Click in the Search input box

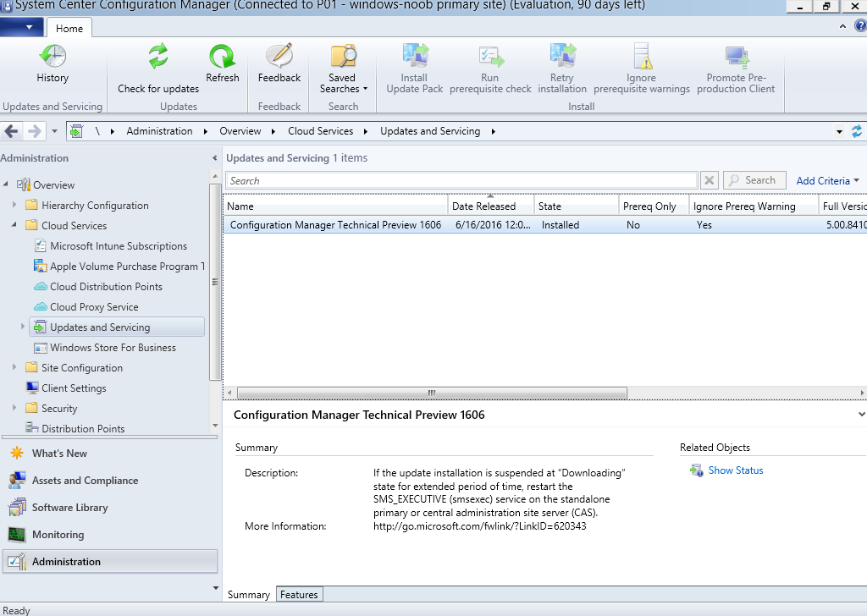[x=461, y=181]
